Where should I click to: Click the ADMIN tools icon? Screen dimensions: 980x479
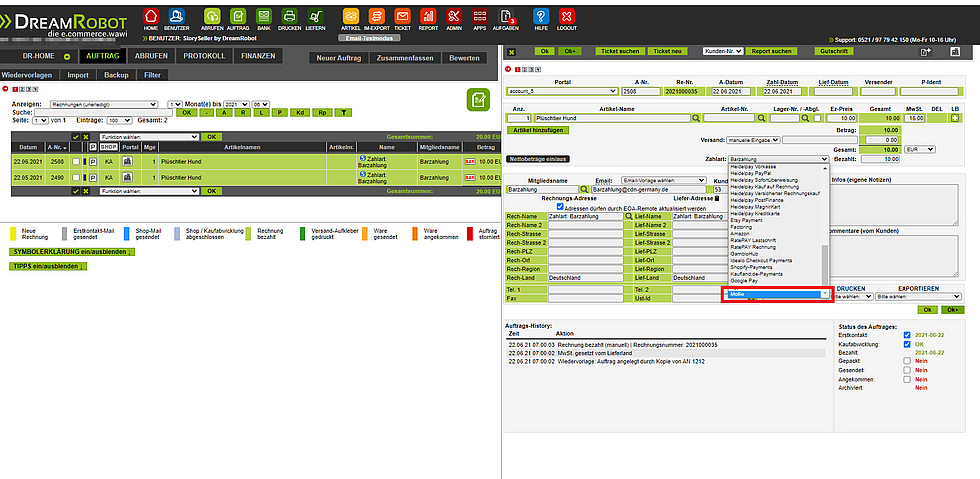[454, 16]
